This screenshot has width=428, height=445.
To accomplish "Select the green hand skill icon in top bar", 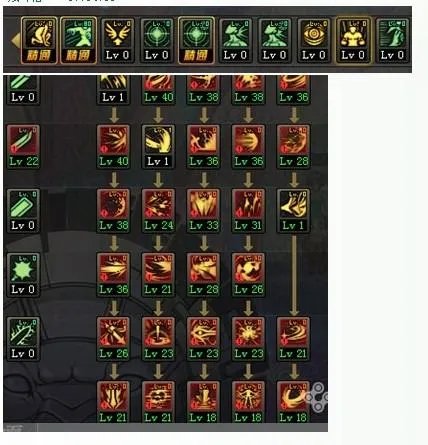I will tap(392, 40).
